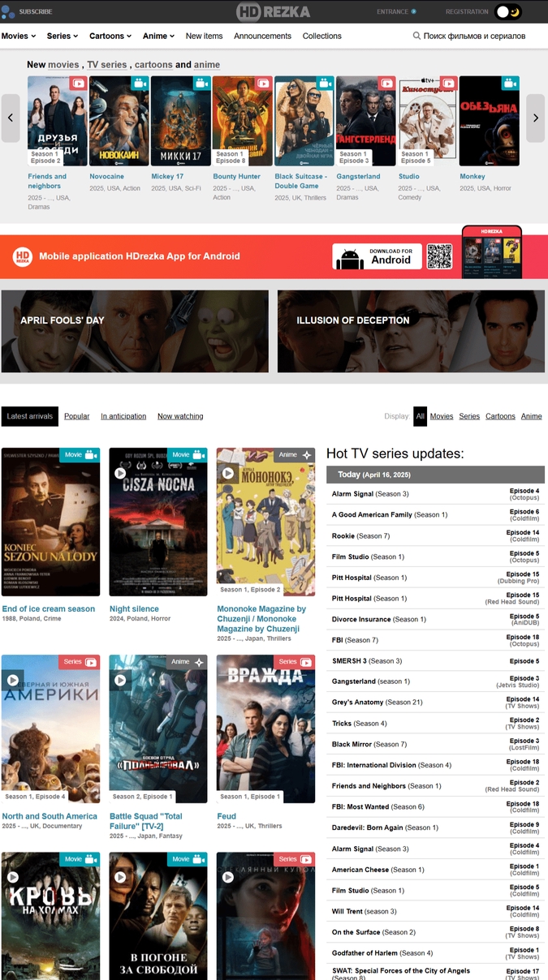548x980 pixels.
Task: Open the TV series link in New heading
Action: 107,65
